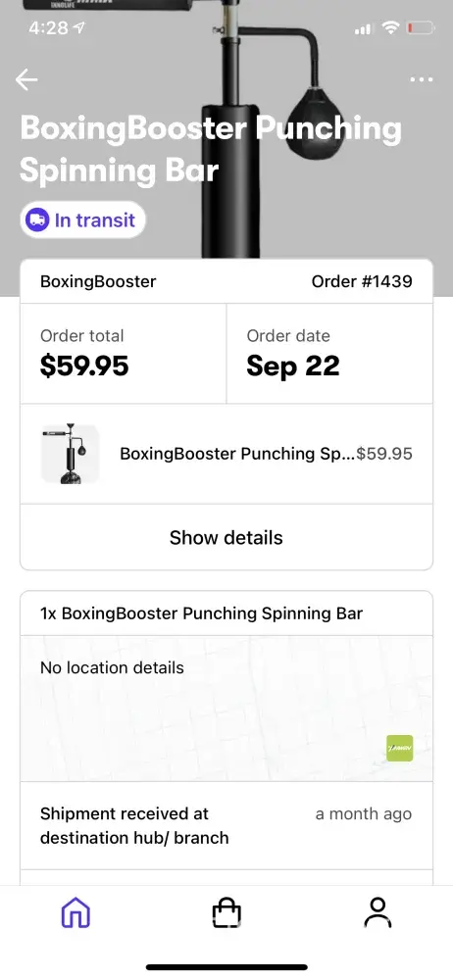Tap the battery indicator in status bar

click(x=420, y=27)
